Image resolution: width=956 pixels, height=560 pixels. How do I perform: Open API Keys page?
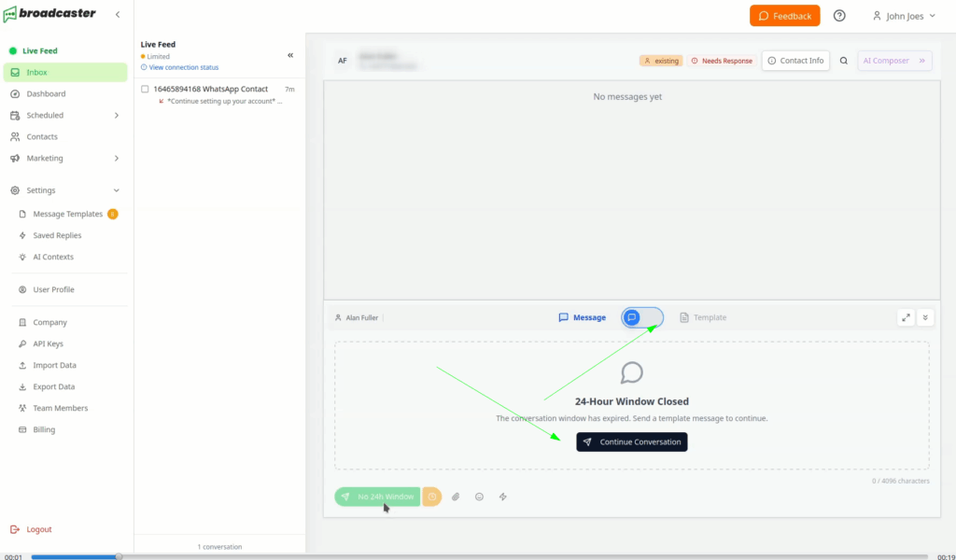point(49,343)
